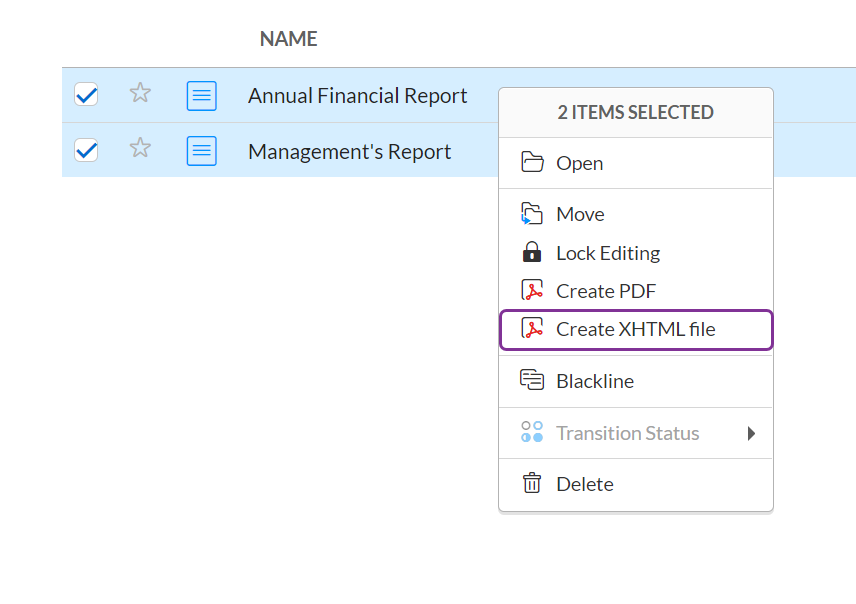Sort by the NAME column header
Screen dimensions: 856x604
[x=288, y=39]
